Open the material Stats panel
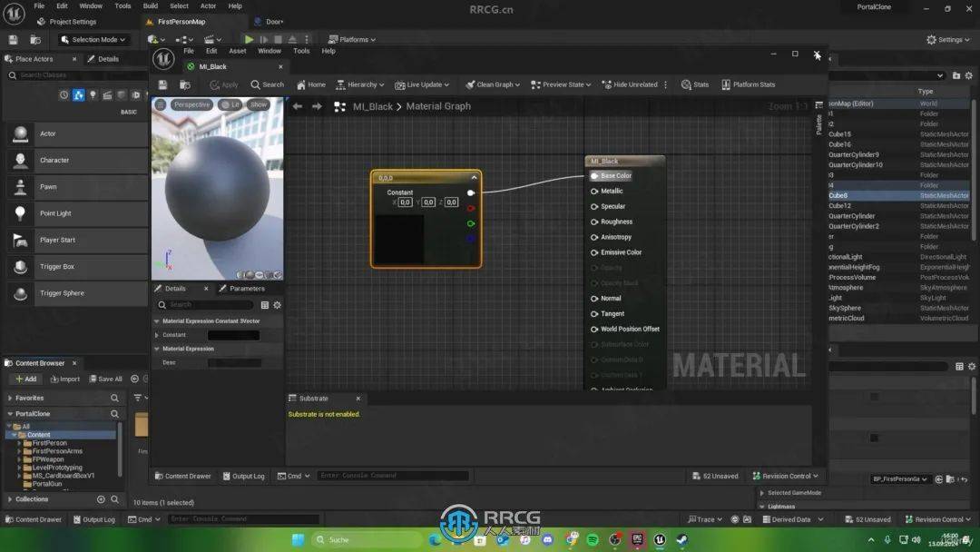 (x=697, y=84)
